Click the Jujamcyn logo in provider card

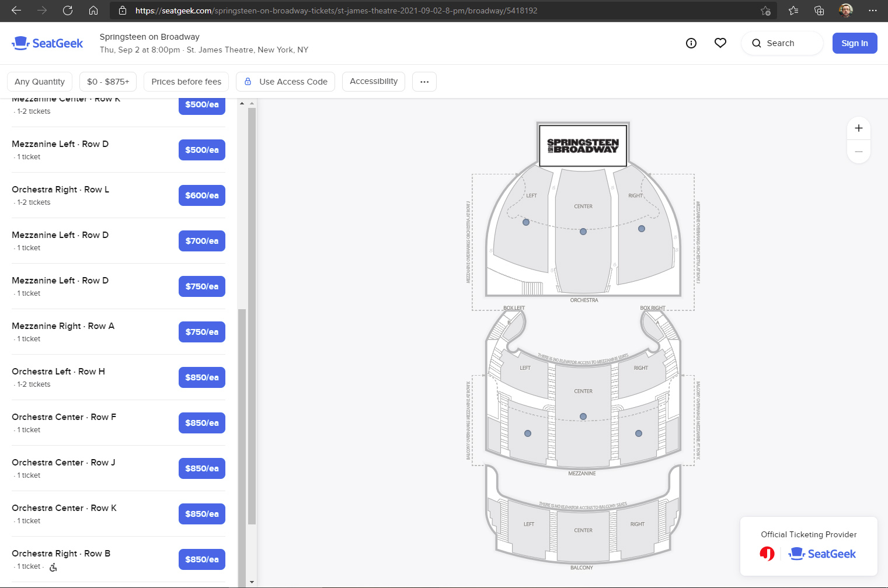767,554
